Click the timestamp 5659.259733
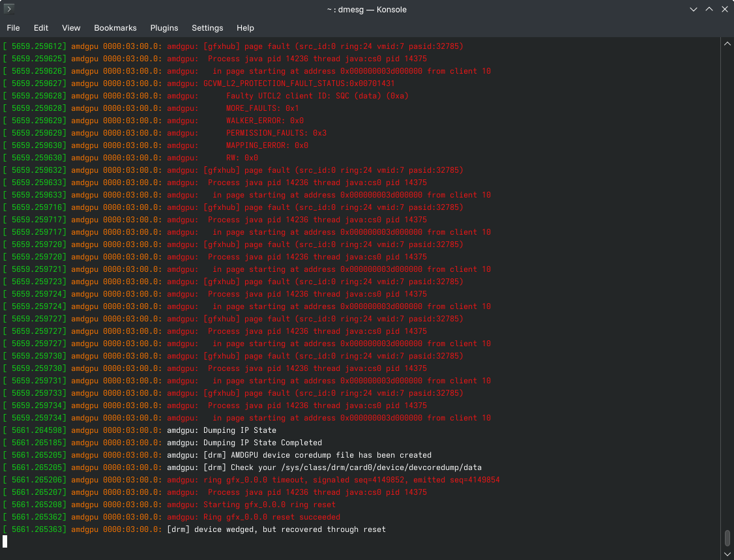This screenshot has height=560, width=734. pos(37,393)
